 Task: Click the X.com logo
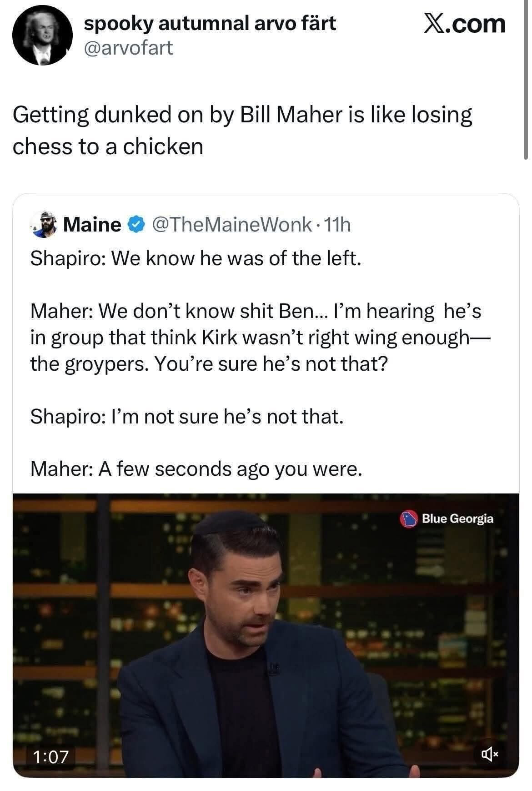click(464, 24)
